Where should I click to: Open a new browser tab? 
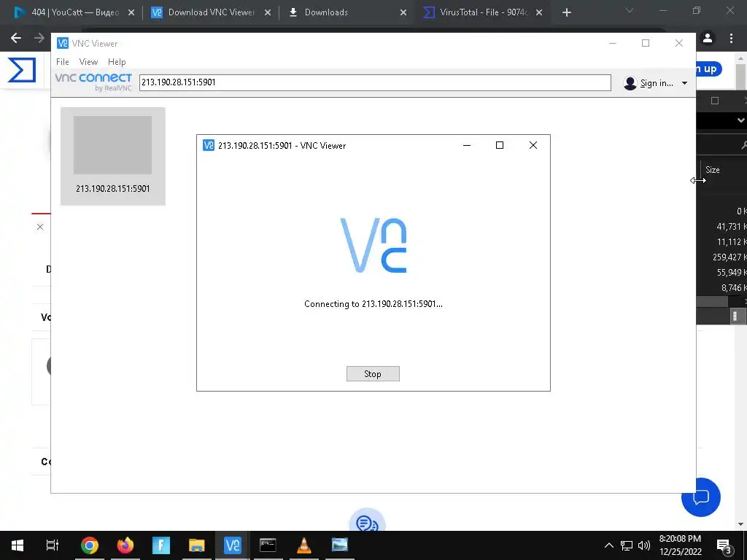(x=566, y=13)
